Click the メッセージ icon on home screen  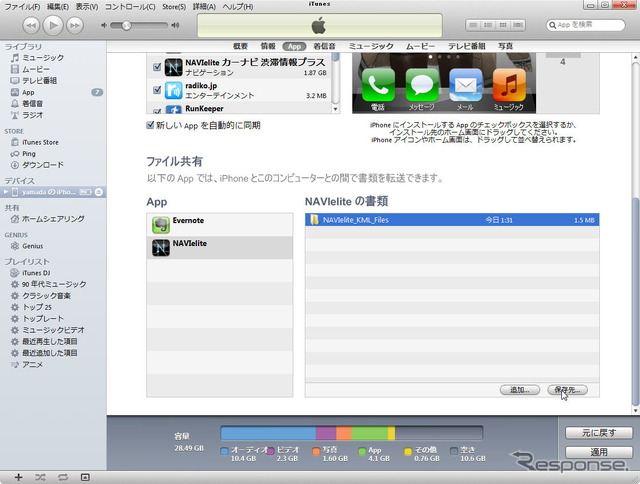422,85
